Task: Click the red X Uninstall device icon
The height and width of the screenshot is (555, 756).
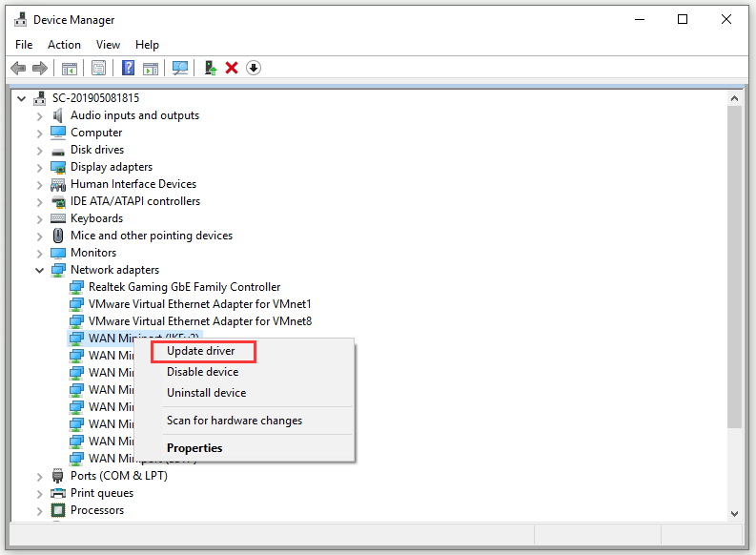Action: [232, 68]
